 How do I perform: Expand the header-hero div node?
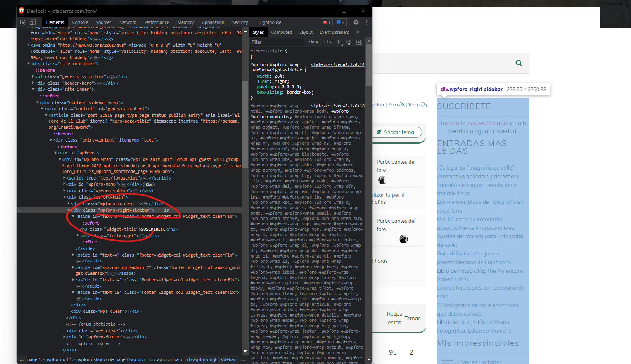tap(33, 83)
